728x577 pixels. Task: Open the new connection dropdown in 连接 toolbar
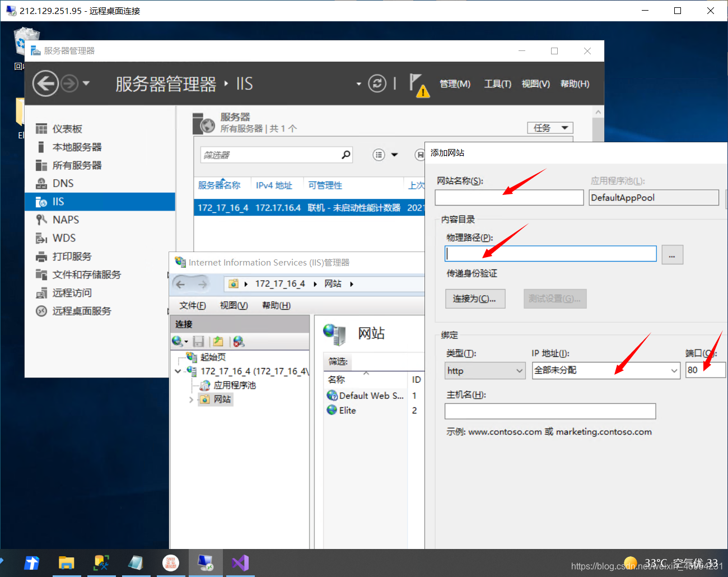180,341
